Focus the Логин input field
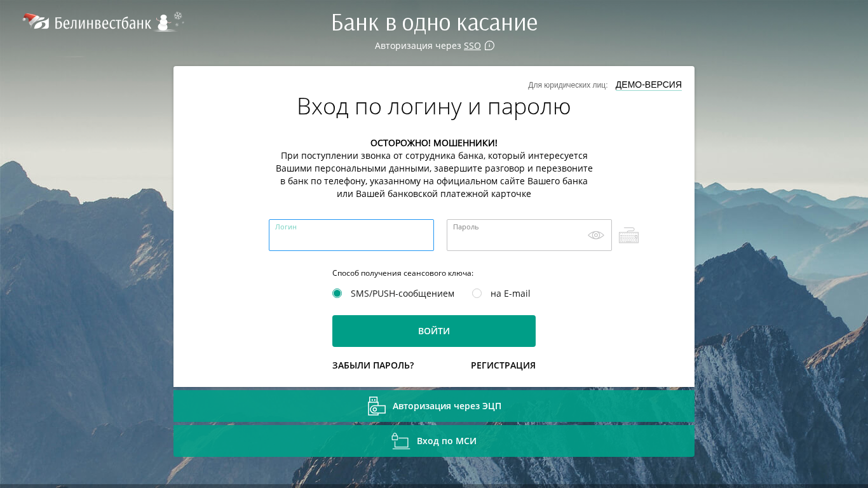 pos(351,235)
